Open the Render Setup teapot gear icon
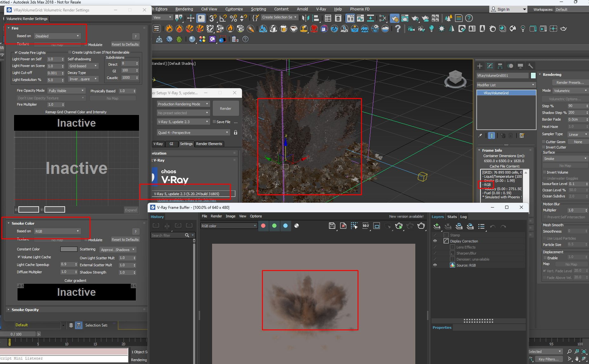Viewport: 589px width, 364px height. pyautogui.click(x=395, y=18)
